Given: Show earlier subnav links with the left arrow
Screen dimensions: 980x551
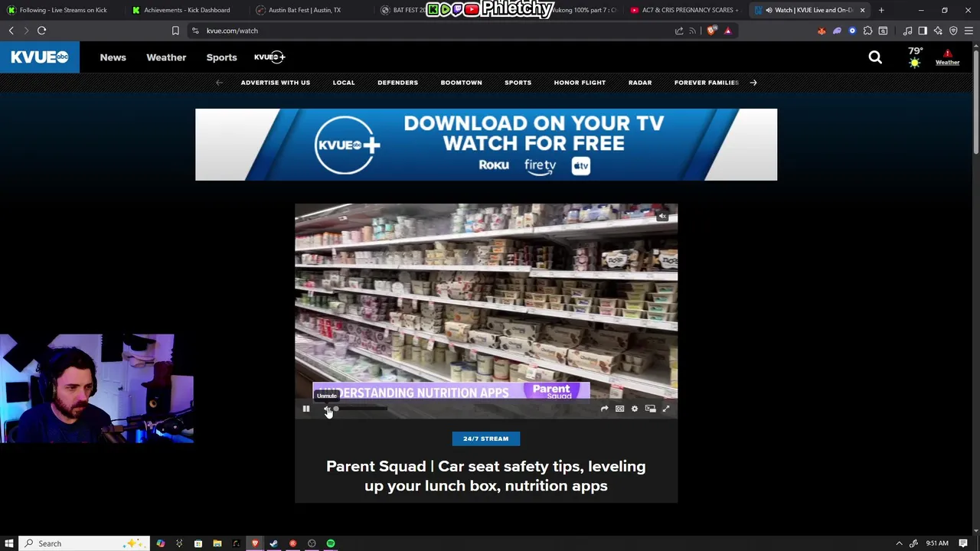Looking at the screenshot, I should click(x=219, y=83).
